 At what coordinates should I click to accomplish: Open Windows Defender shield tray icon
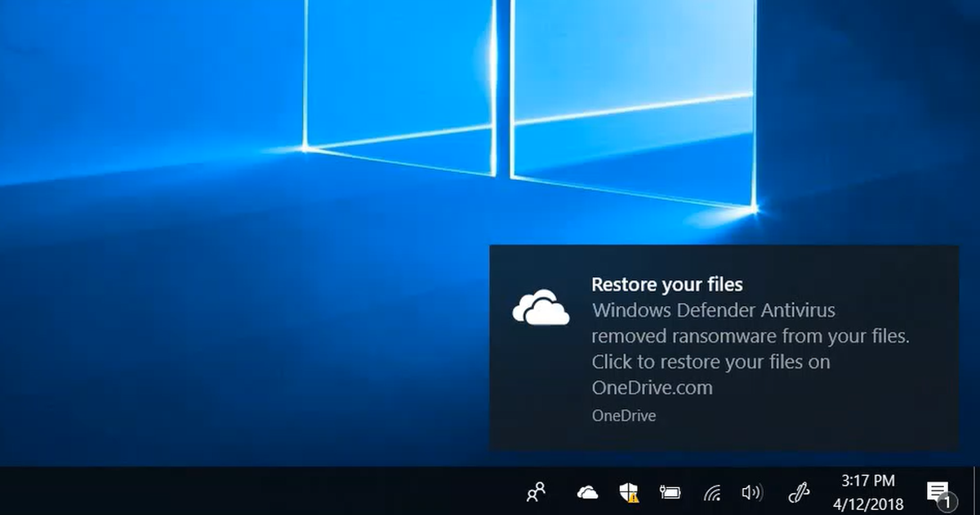629,492
